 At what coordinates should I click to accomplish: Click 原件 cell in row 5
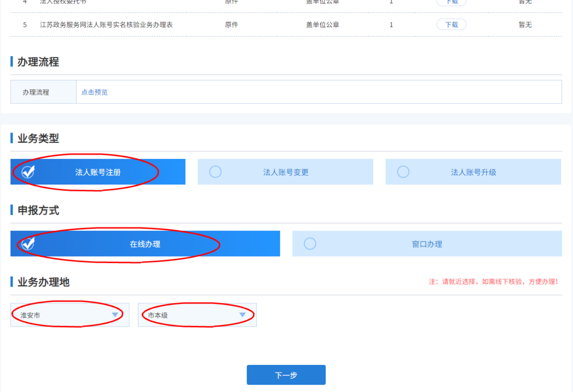coord(231,25)
